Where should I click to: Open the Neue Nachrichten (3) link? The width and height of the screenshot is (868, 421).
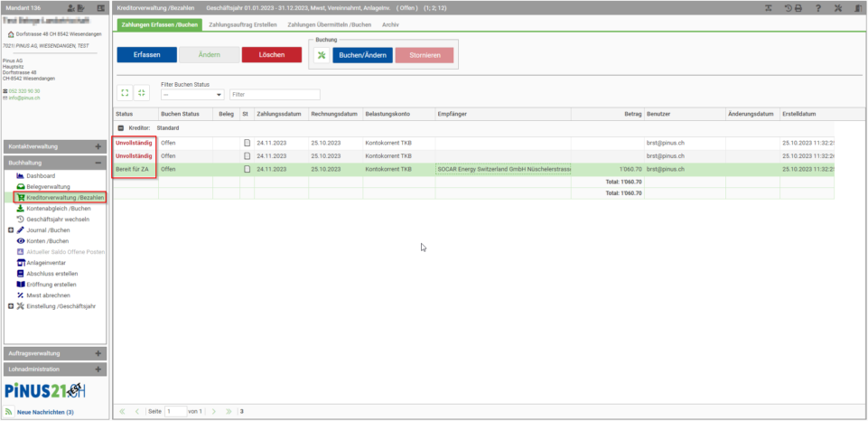pyautogui.click(x=45, y=412)
